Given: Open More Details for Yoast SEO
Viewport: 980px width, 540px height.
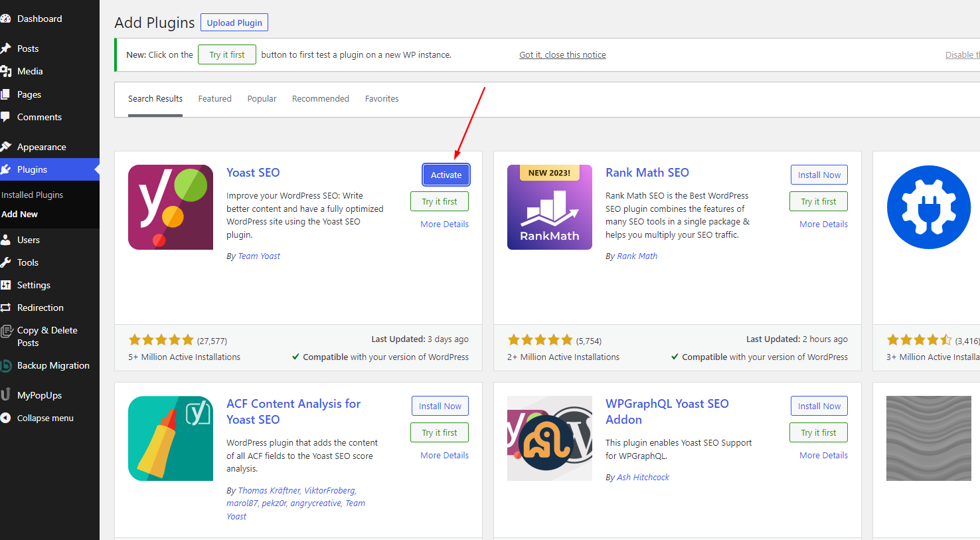Looking at the screenshot, I should pos(445,224).
